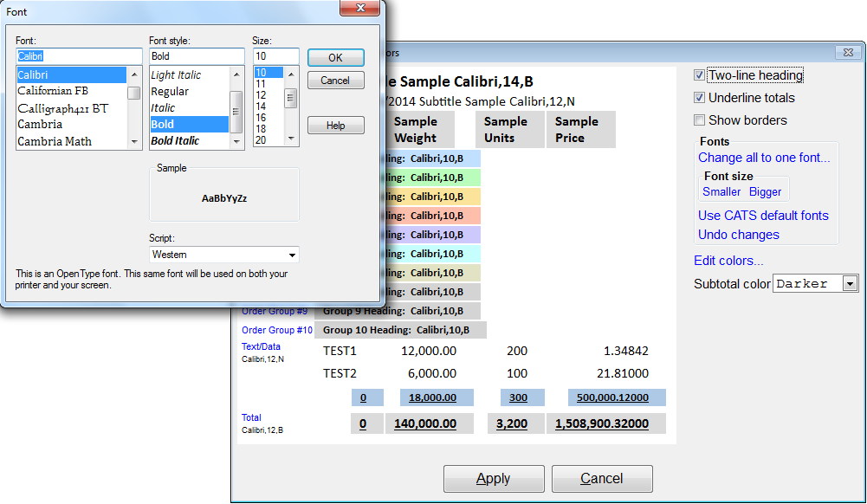The height and width of the screenshot is (504, 867).
Task: Select Cambria Math font
Action: tap(71, 141)
